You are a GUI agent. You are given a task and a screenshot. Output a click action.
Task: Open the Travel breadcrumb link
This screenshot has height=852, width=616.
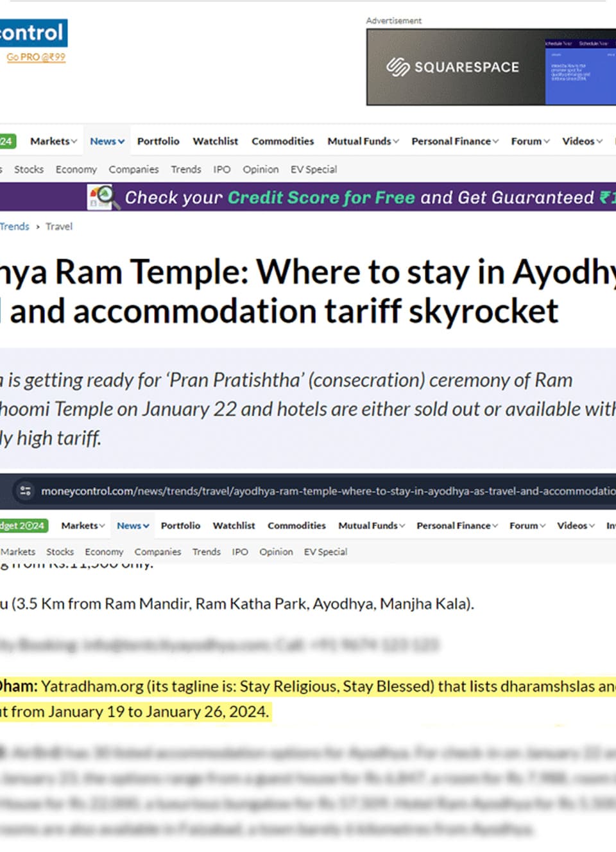(59, 226)
